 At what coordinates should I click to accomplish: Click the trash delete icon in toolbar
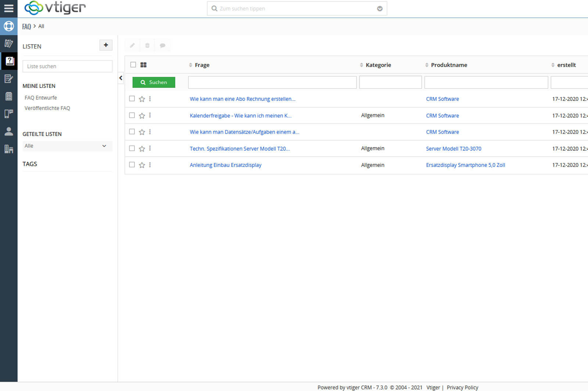tap(147, 46)
